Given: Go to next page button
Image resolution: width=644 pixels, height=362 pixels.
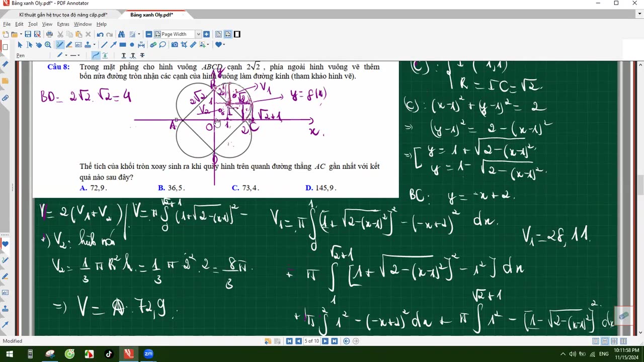Looking at the screenshot, I should [325, 341].
